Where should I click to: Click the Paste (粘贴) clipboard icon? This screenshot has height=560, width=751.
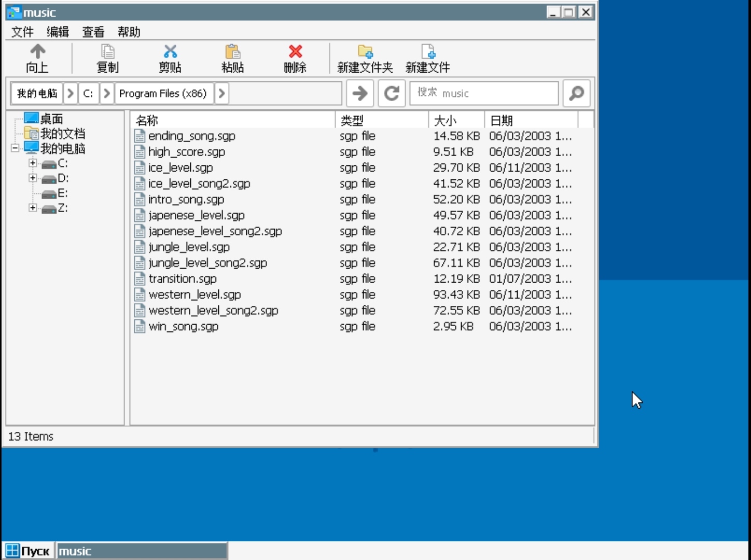click(232, 51)
